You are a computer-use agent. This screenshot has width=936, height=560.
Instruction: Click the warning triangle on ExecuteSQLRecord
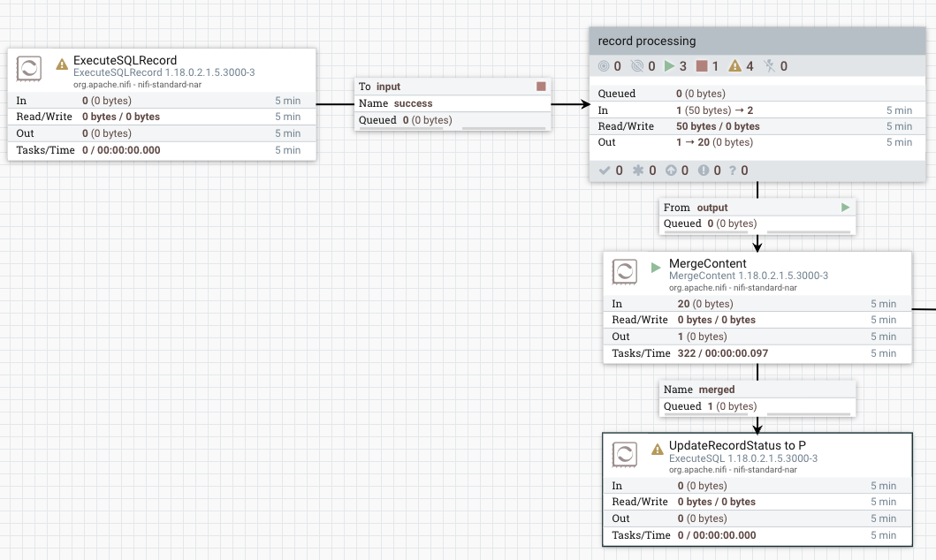tap(62, 64)
